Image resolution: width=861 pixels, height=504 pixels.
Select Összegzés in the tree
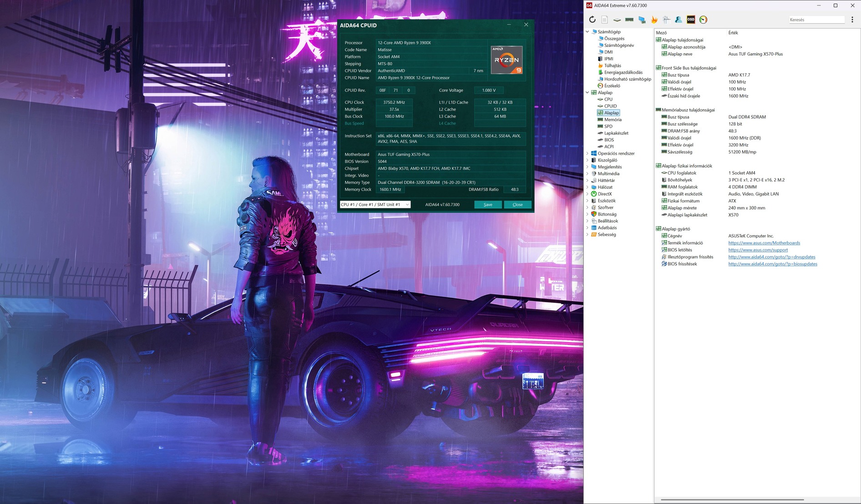pyautogui.click(x=614, y=39)
